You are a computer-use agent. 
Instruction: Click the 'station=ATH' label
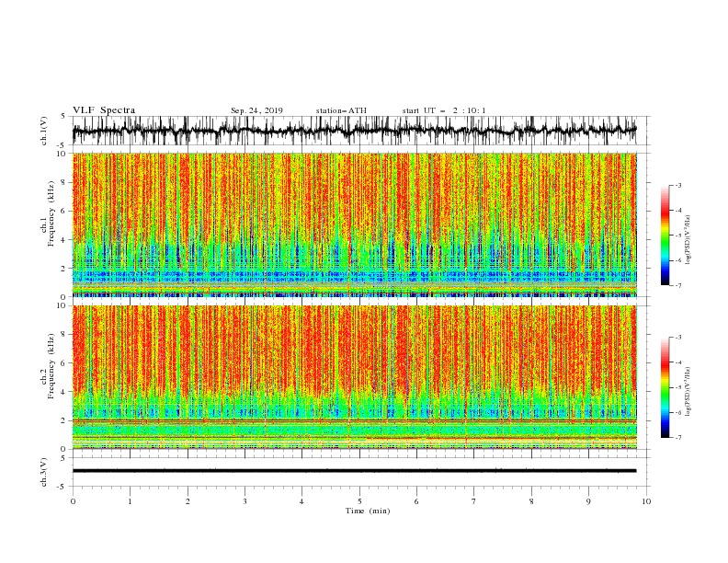pos(341,110)
